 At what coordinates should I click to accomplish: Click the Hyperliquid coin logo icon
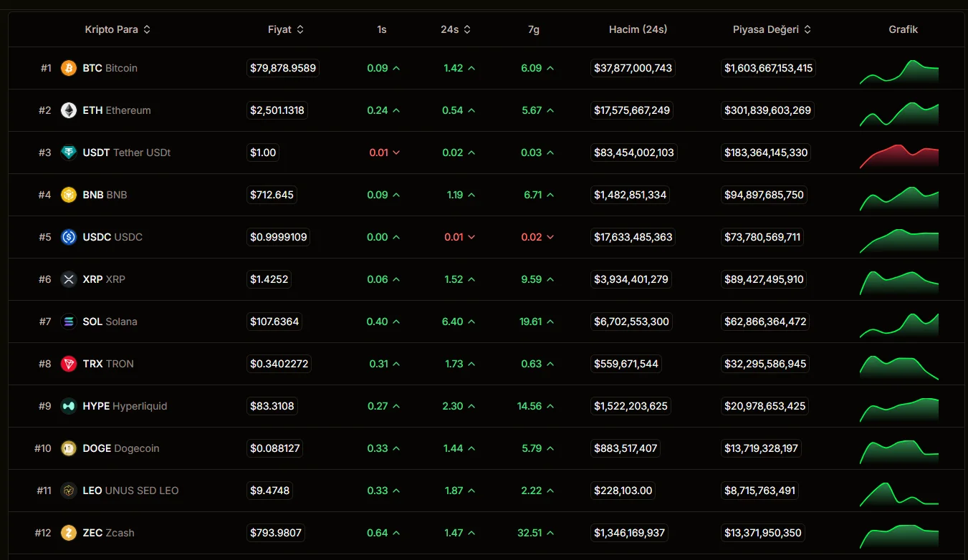click(x=69, y=406)
